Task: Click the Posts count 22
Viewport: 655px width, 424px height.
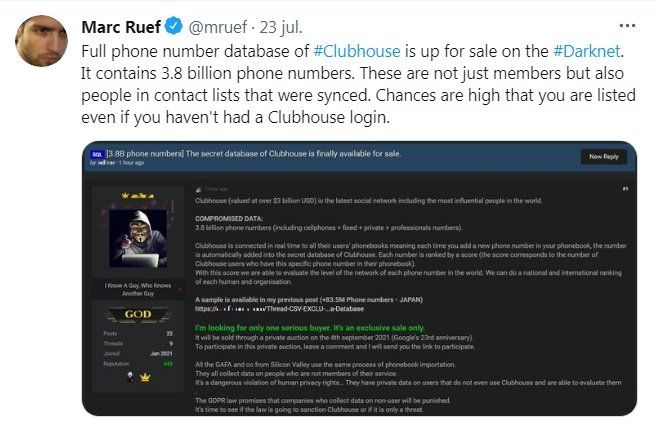Action: click(x=168, y=334)
